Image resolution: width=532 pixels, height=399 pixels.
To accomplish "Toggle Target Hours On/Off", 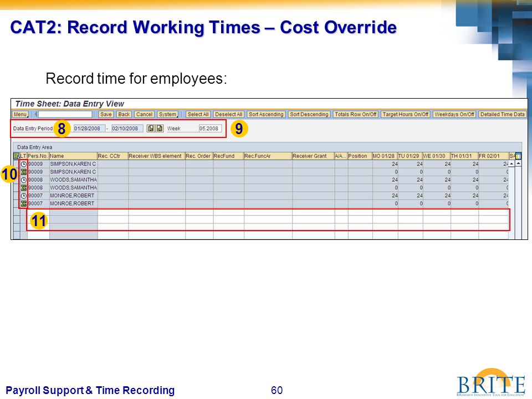I will point(406,115).
